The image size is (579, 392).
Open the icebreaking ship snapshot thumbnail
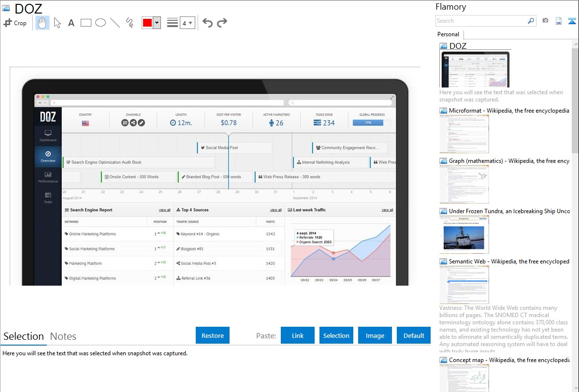pos(464,234)
